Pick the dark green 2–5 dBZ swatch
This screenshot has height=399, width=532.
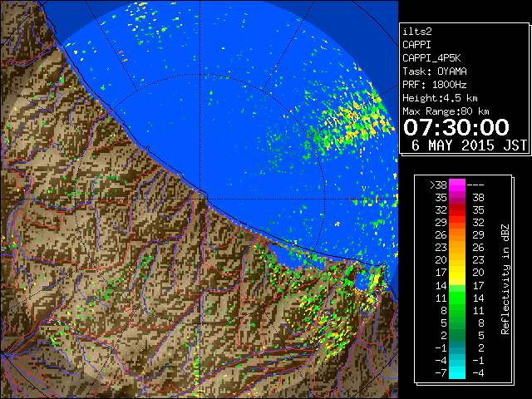pyautogui.click(x=457, y=335)
